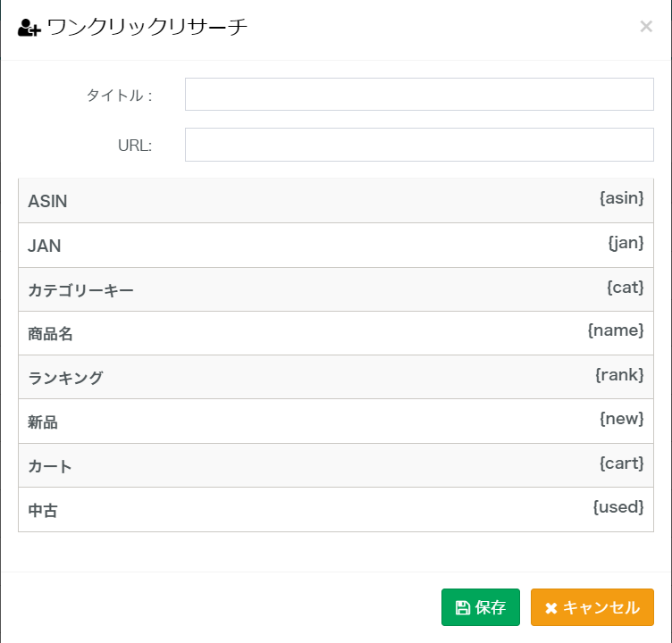Image resolution: width=672 pixels, height=643 pixels.
Task: Select the {rank} placeholder tag
Action: pos(619,374)
